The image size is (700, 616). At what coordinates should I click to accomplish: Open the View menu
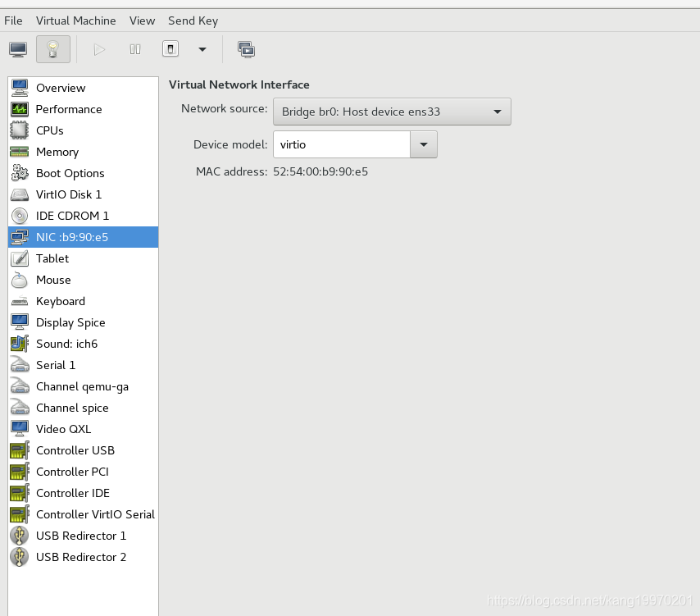(x=142, y=21)
